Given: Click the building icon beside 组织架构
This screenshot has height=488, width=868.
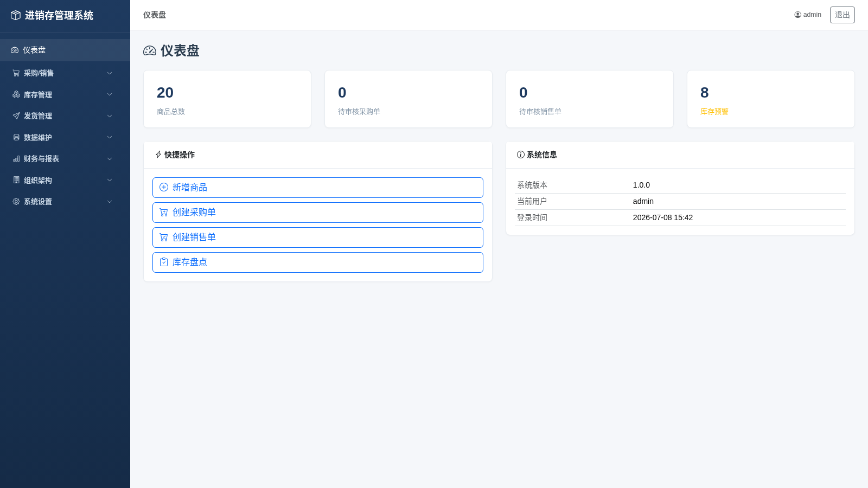Looking at the screenshot, I should click(16, 180).
